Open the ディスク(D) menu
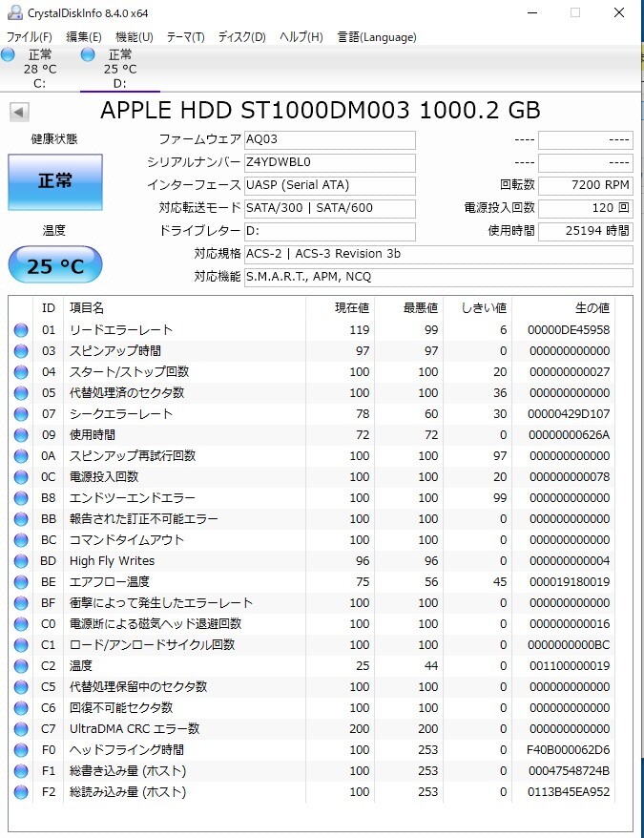 click(241, 37)
